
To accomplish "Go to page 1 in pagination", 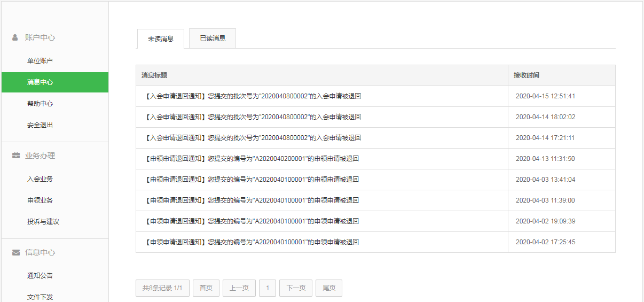I will point(268,288).
